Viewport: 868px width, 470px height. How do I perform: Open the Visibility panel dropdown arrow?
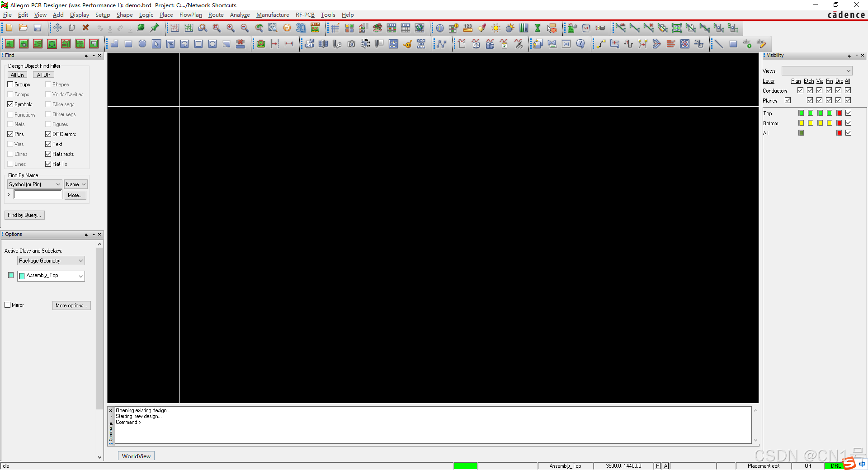[857, 56]
